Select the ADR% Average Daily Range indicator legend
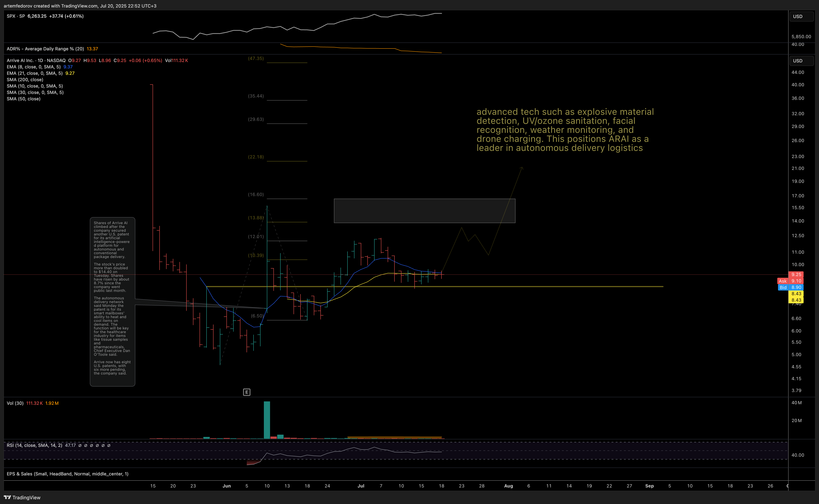Viewport: 819px width, 504px height. (x=45, y=49)
